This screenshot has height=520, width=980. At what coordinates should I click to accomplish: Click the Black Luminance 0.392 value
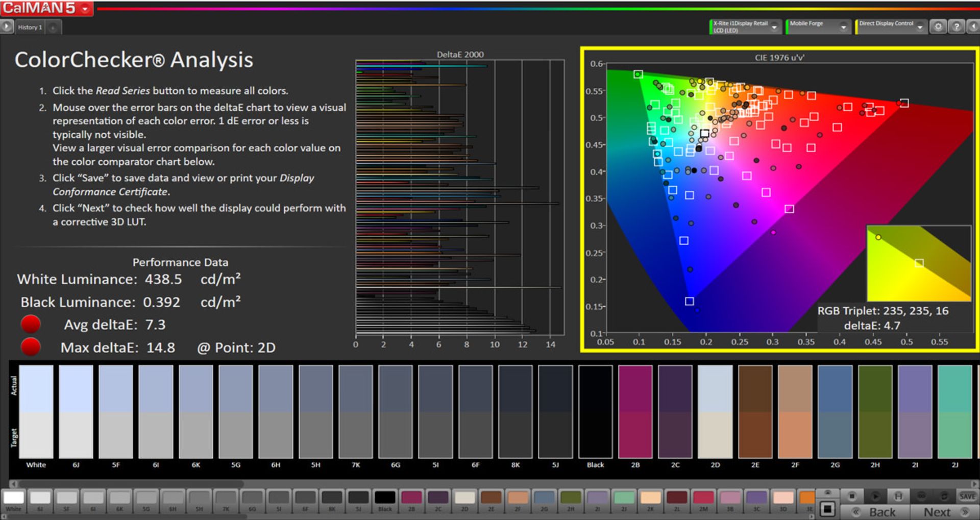click(161, 302)
